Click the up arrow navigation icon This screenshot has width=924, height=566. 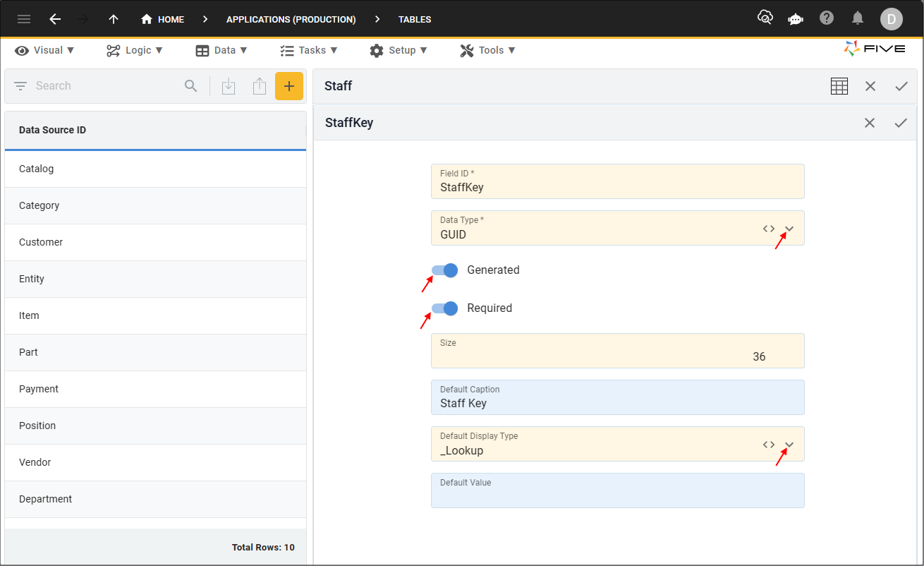pyautogui.click(x=114, y=19)
